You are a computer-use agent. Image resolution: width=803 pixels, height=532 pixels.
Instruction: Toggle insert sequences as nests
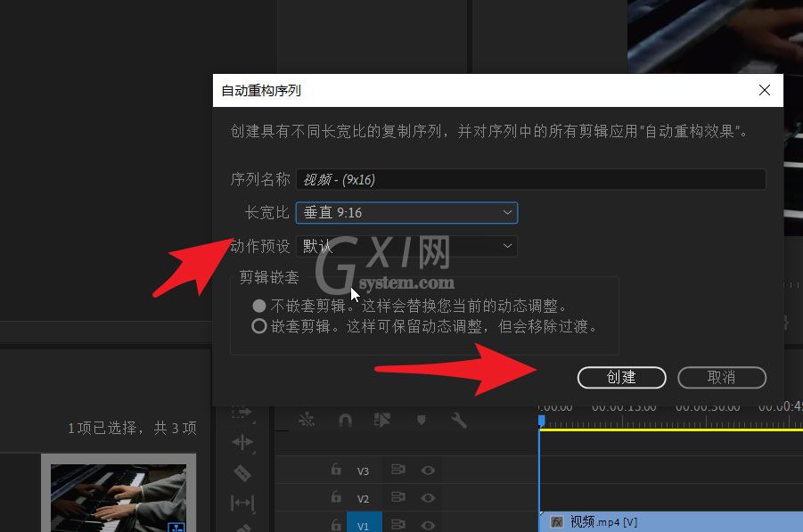307,420
